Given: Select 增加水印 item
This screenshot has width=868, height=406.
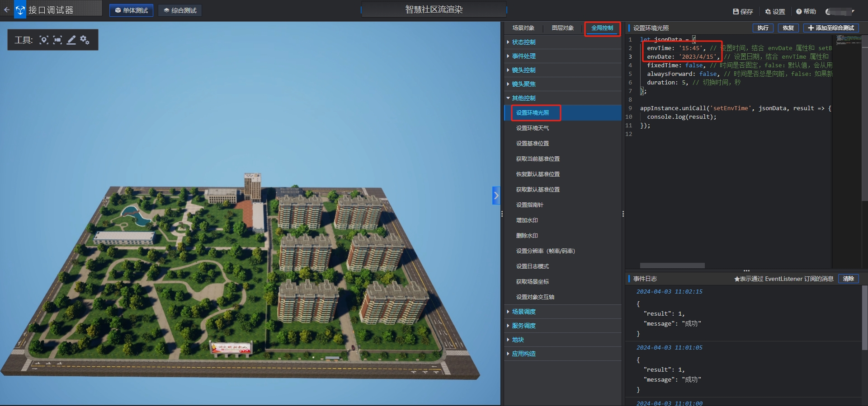Looking at the screenshot, I should [563, 220].
